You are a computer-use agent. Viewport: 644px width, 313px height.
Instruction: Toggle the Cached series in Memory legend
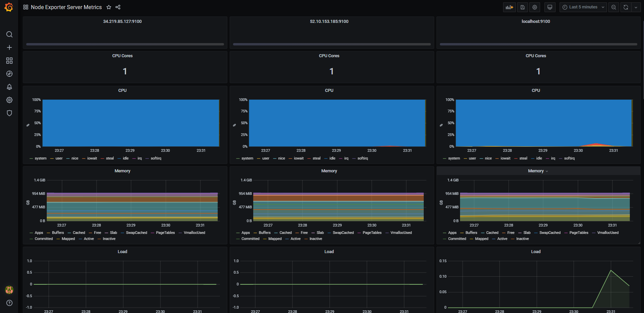(x=79, y=233)
